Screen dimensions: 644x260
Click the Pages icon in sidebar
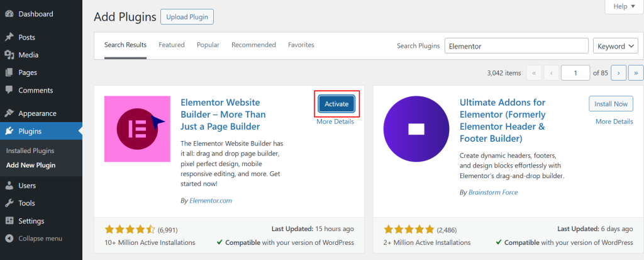click(9, 72)
